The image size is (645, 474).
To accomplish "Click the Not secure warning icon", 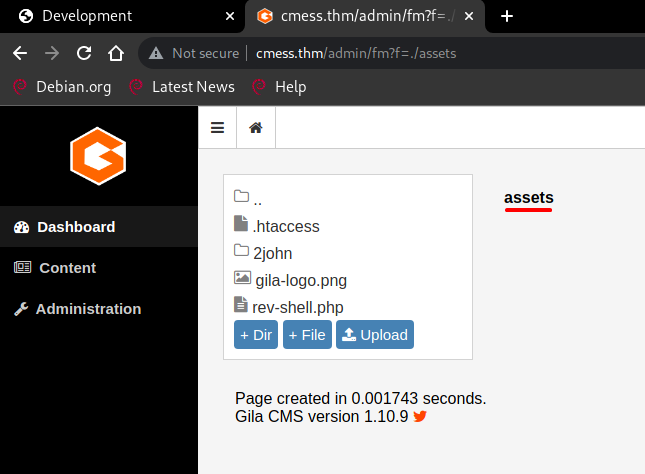I will click(156, 53).
